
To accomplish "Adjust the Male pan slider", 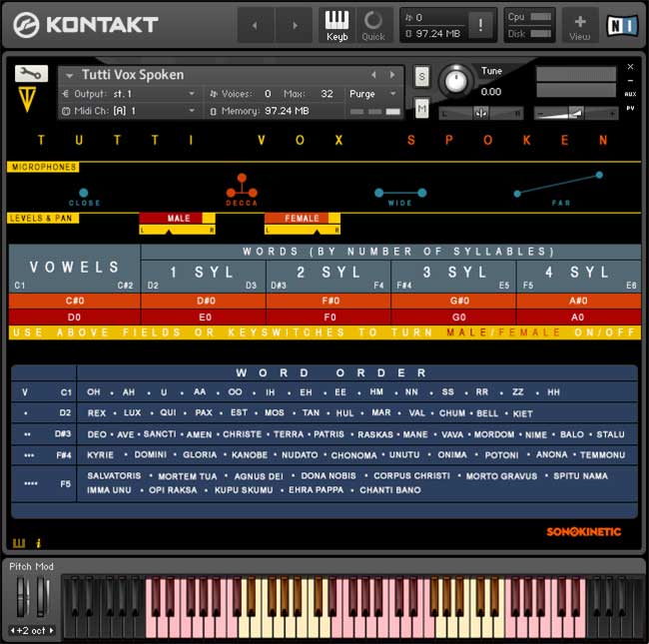I will click(x=177, y=230).
